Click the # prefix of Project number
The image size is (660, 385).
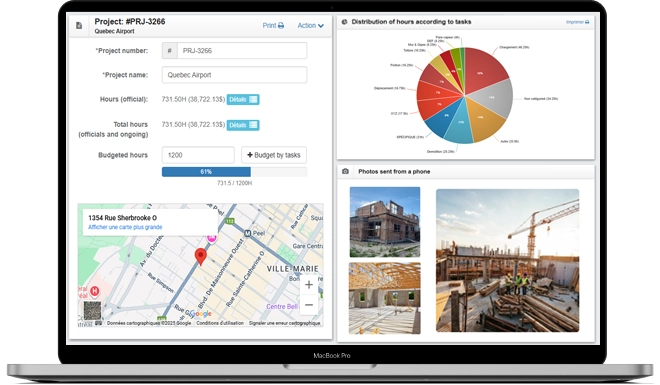point(169,50)
